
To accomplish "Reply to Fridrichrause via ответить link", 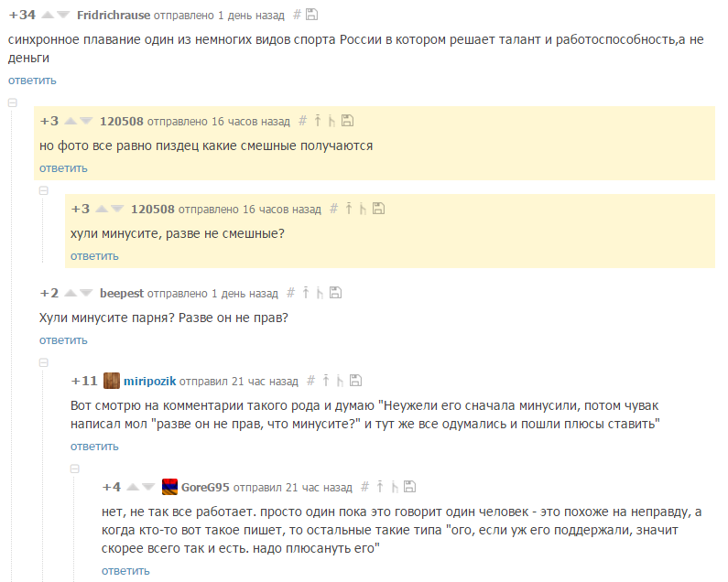I will (32, 81).
